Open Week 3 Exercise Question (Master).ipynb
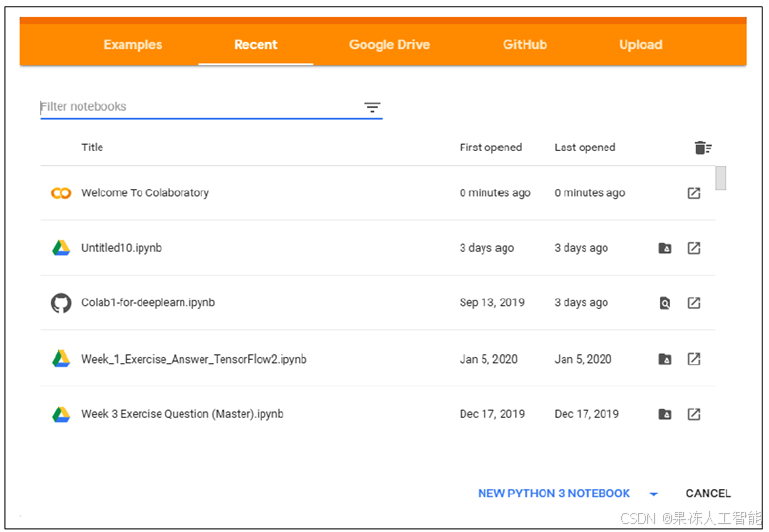 pyautogui.click(x=182, y=414)
